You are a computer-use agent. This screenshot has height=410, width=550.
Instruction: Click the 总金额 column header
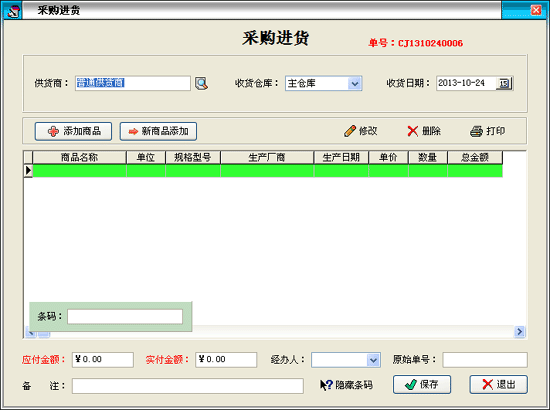point(475,157)
